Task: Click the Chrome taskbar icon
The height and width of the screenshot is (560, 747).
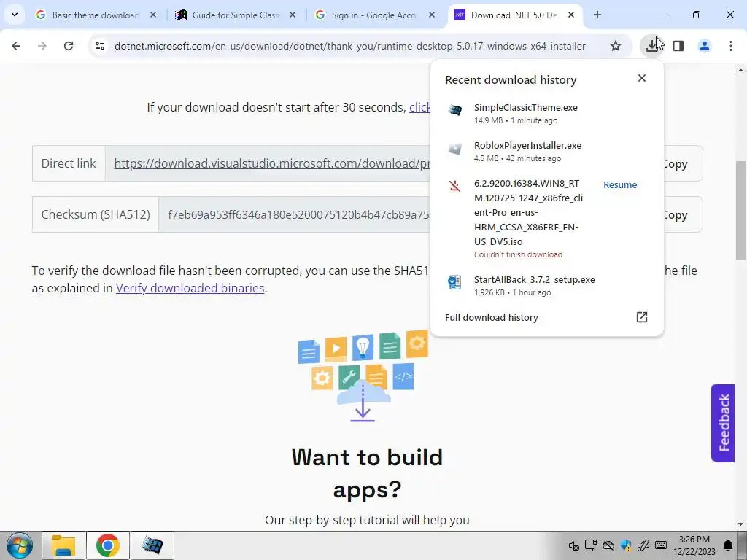Action: tap(108, 545)
